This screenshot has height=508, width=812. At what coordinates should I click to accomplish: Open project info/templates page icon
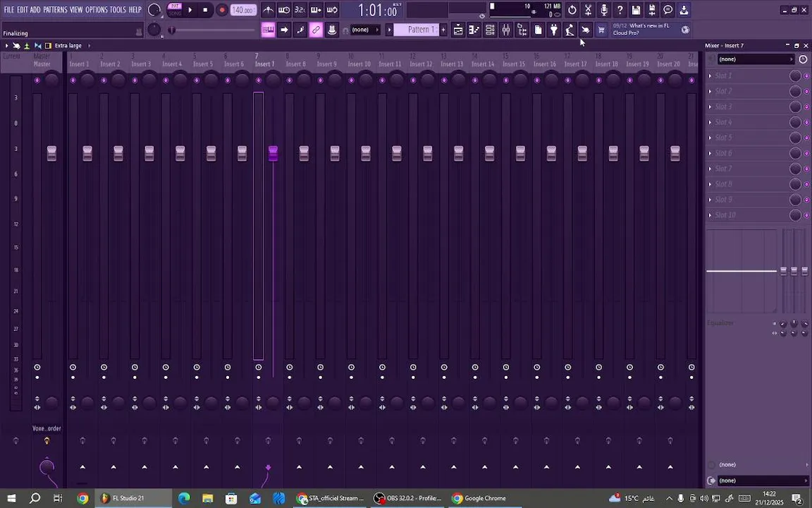coord(538,30)
